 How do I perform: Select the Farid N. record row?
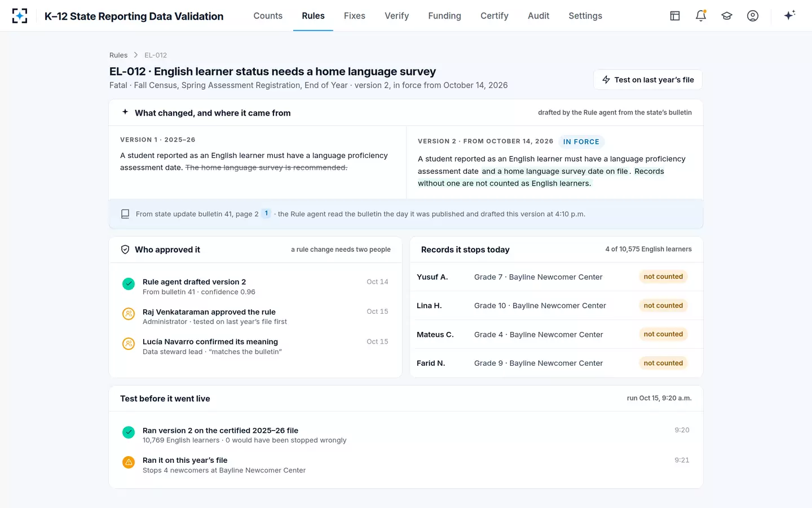(x=556, y=363)
